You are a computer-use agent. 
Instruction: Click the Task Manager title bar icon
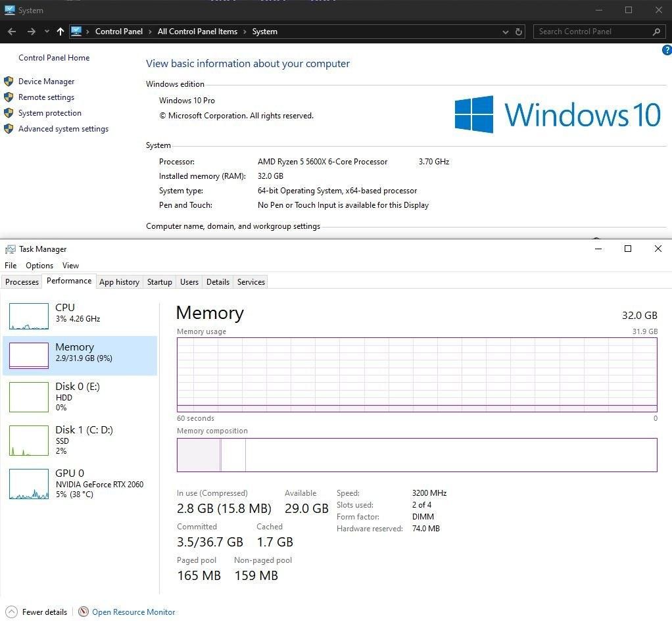click(11, 249)
